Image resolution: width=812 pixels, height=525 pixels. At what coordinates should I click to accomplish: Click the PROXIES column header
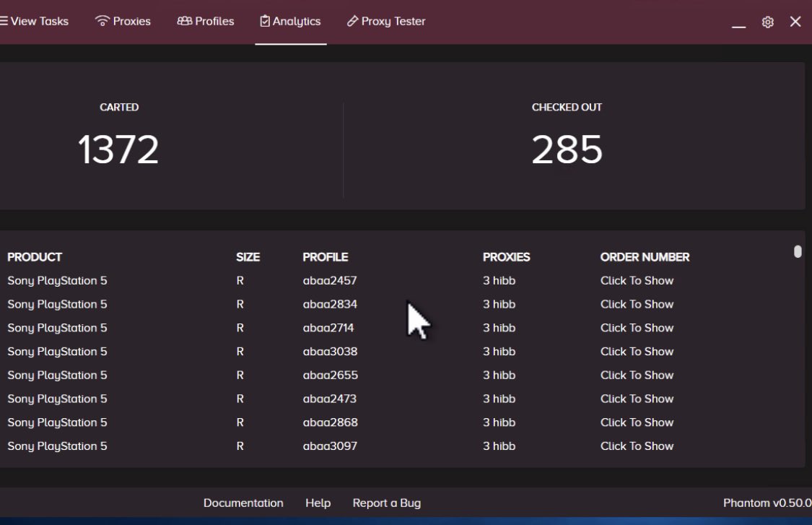pos(507,257)
